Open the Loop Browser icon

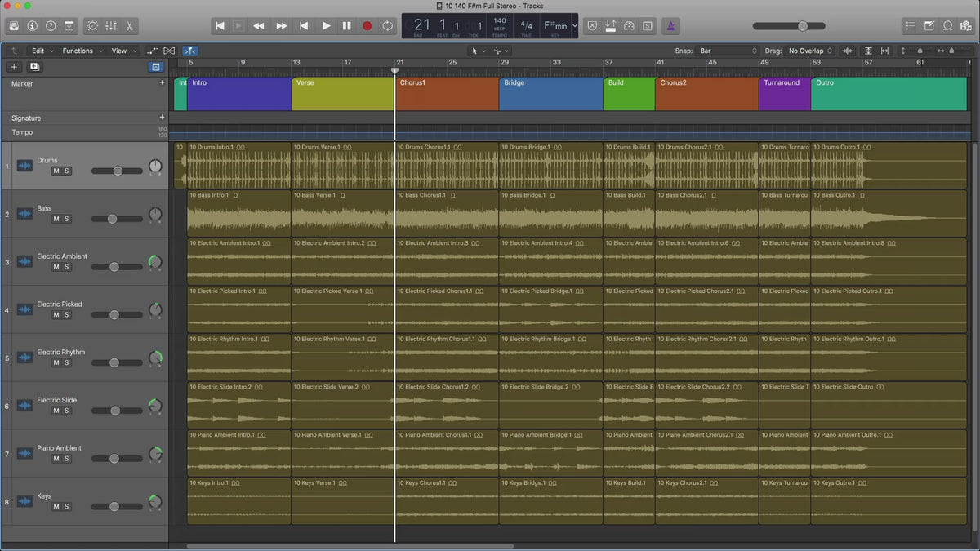(x=948, y=26)
